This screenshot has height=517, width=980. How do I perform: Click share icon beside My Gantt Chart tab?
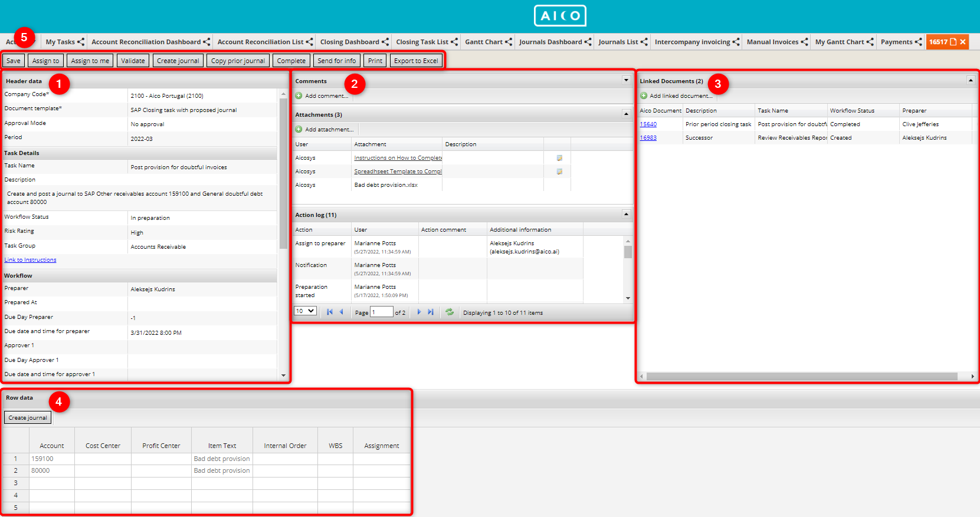pos(870,42)
